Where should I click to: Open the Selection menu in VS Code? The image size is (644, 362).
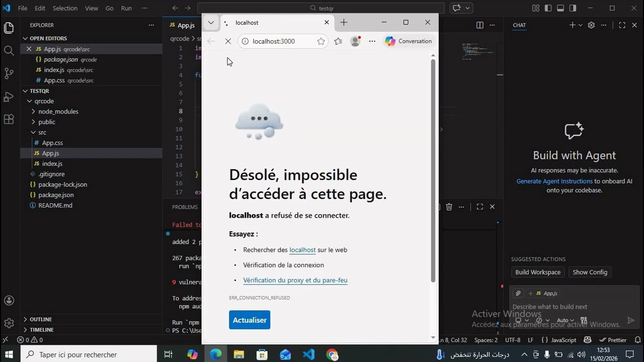click(x=65, y=8)
